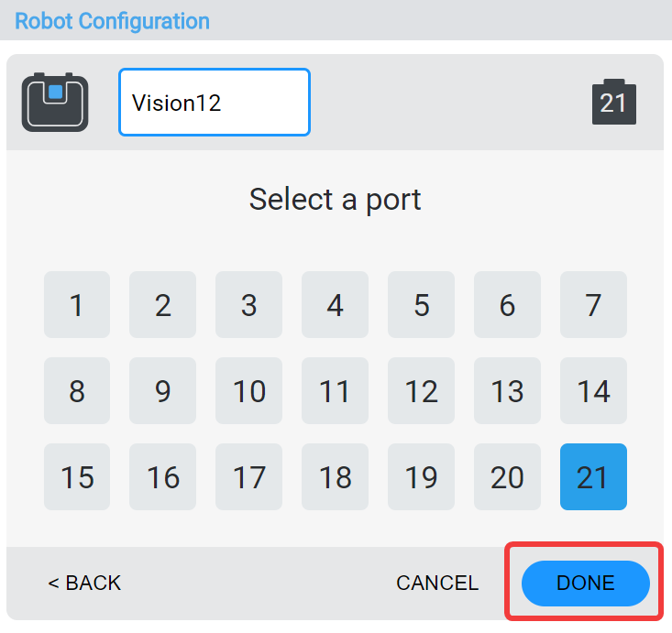Confirm configuration with DONE button
Image resolution: width=672 pixels, height=633 pixels.
[x=586, y=584]
